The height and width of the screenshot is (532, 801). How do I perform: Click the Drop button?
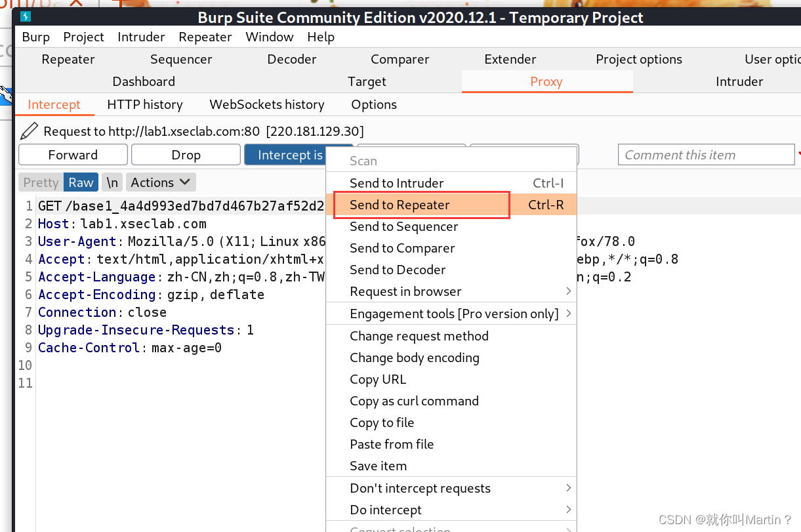pyautogui.click(x=186, y=155)
